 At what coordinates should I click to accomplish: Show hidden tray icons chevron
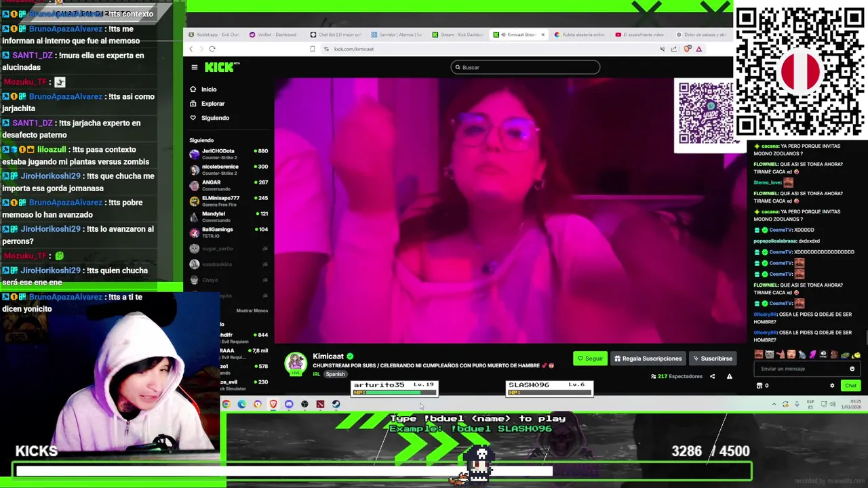pyautogui.click(x=774, y=405)
